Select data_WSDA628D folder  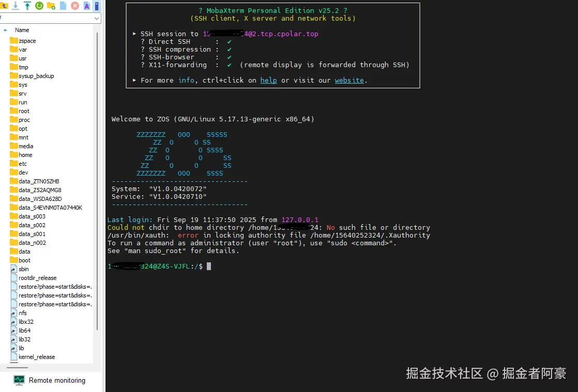coord(36,199)
